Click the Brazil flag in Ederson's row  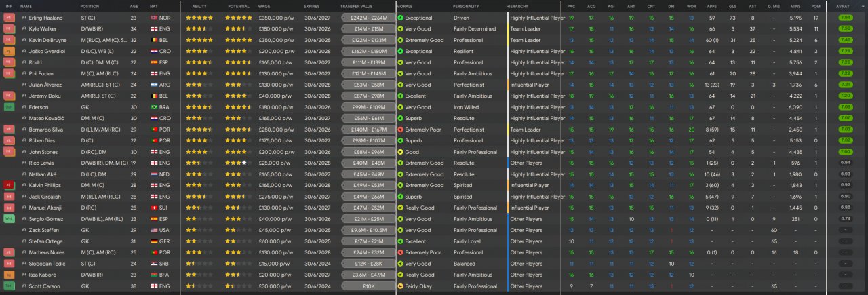(x=154, y=107)
